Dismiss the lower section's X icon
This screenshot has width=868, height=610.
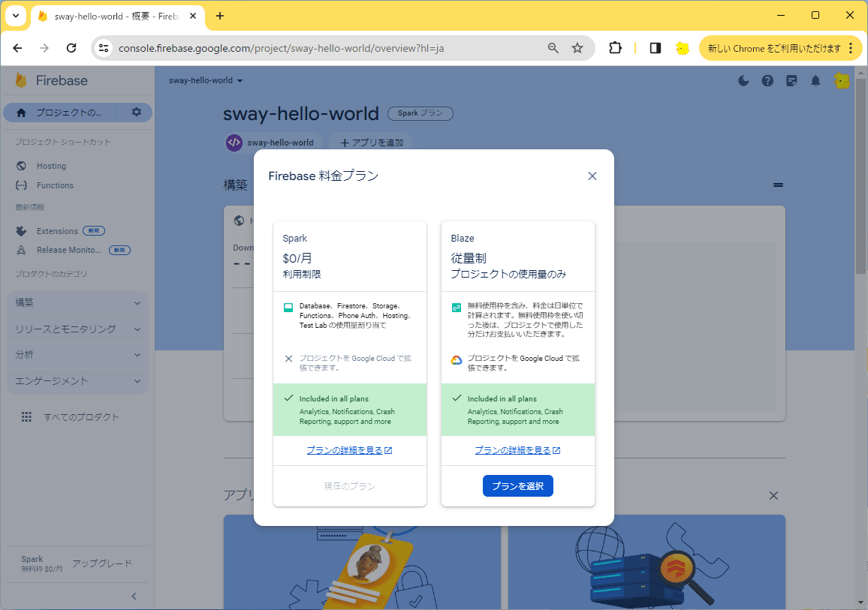point(773,495)
